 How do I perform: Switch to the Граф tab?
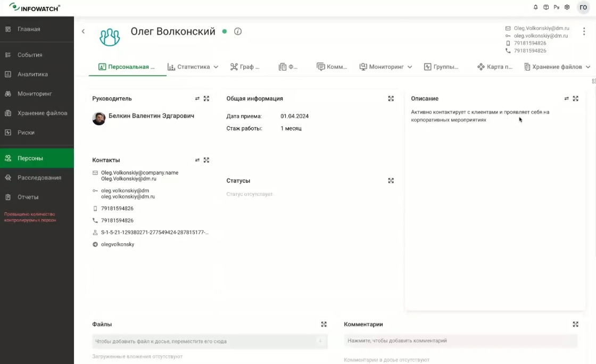click(x=245, y=67)
